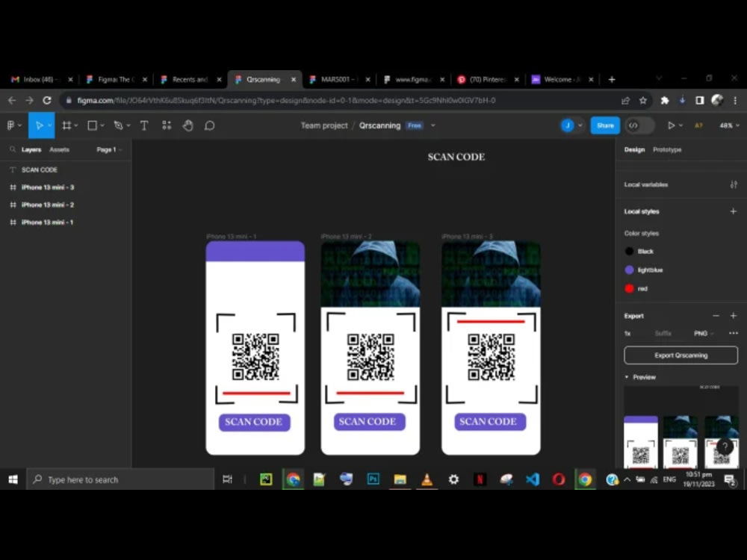Select the Pen tool
This screenshot has width=747, height=560.
pyautogui.click(x=118, y=125)
